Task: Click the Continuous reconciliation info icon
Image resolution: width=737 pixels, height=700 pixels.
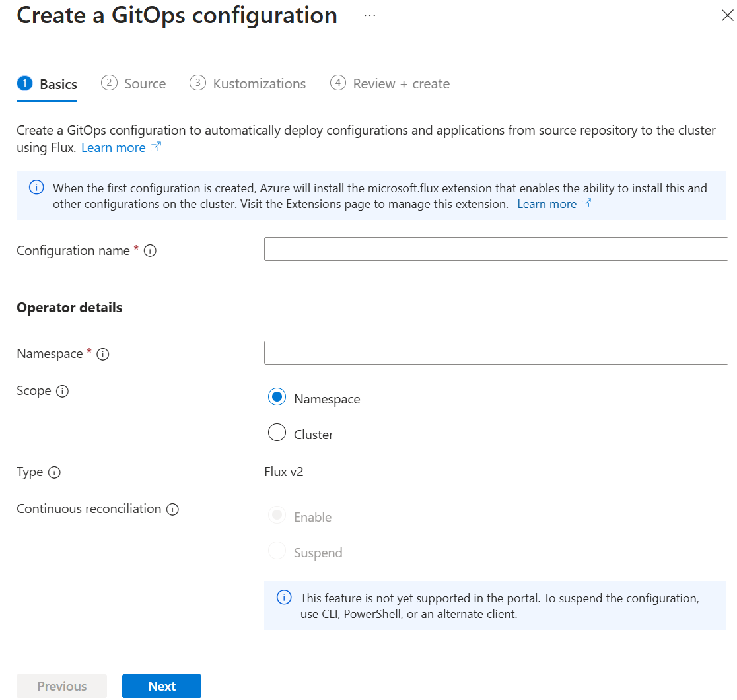Action: point(172,508)
